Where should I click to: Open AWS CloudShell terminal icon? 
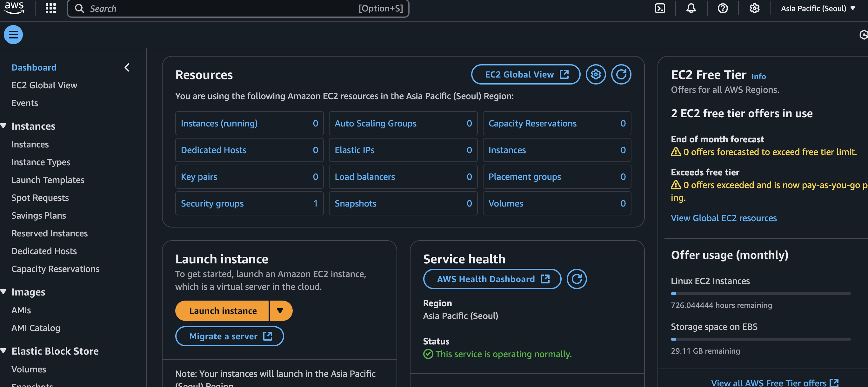pyautogui.click(x=659, y=8)
